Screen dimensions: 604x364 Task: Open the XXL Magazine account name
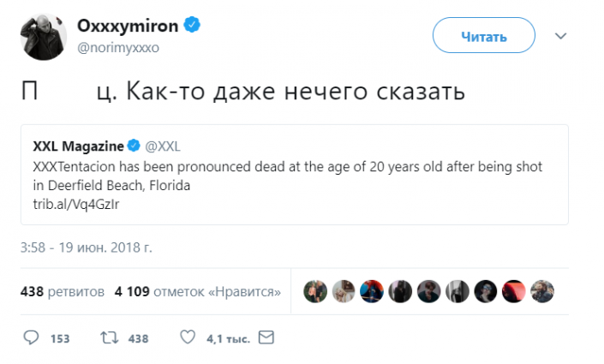point(79,145)
